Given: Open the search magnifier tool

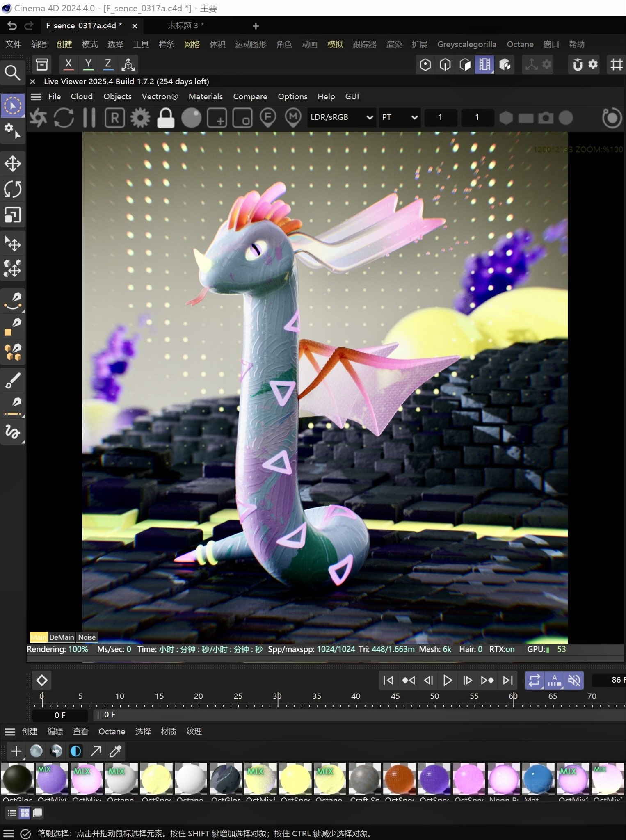Looking at the screenshot, I should coord(12,73).
